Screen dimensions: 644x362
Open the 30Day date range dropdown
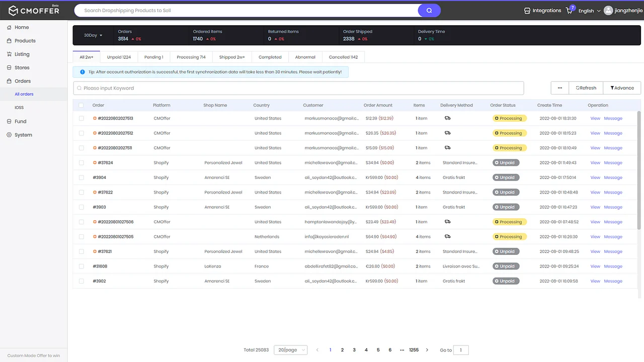point(92,35)
